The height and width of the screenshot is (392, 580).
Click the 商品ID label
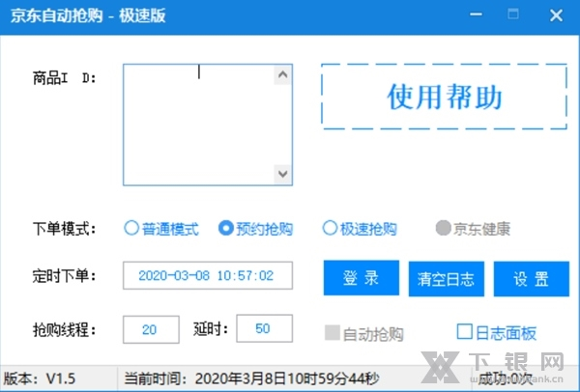point(65,79)
